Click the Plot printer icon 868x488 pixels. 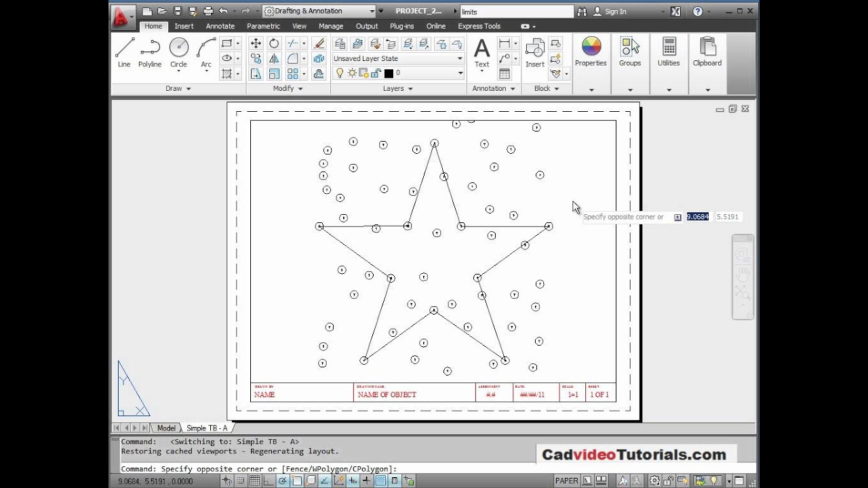[208, 12]
